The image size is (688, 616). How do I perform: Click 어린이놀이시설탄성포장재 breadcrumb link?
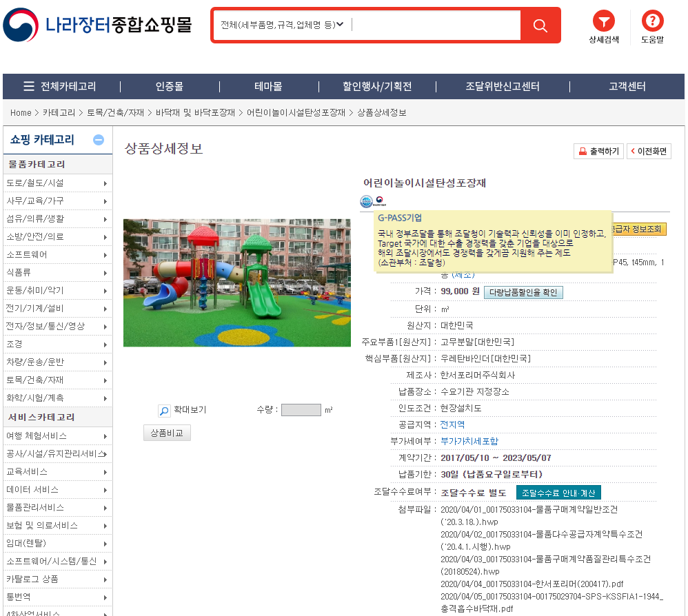296,113
